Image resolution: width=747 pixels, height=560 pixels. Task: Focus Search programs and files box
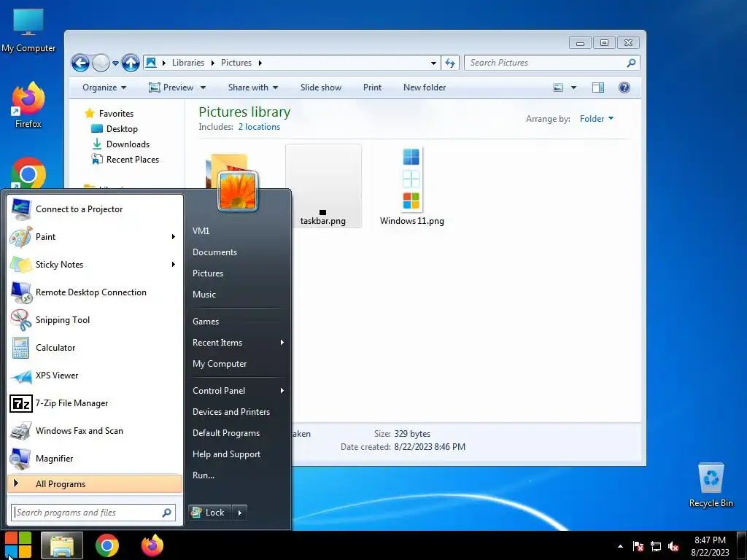(x=93, y=513)
